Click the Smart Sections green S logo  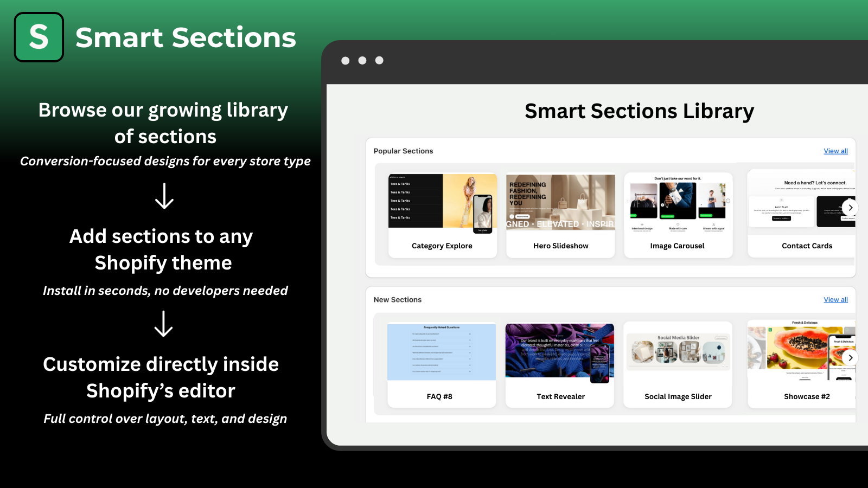39,37
